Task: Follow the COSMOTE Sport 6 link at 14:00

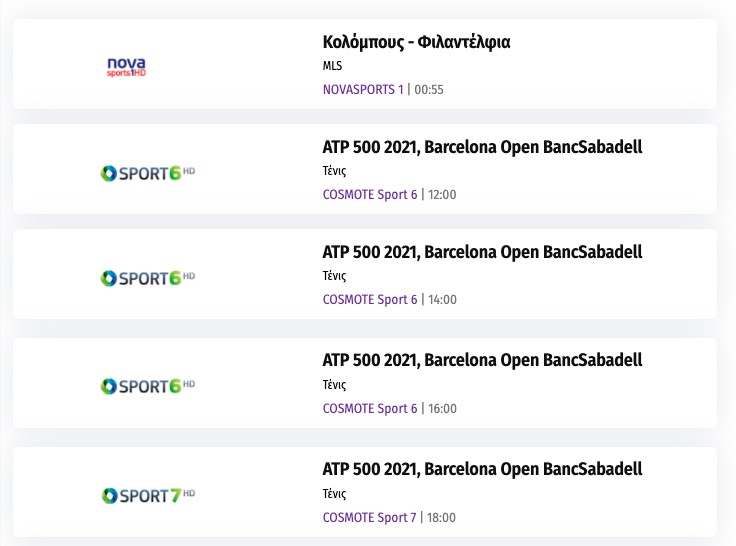Action: 370,299
